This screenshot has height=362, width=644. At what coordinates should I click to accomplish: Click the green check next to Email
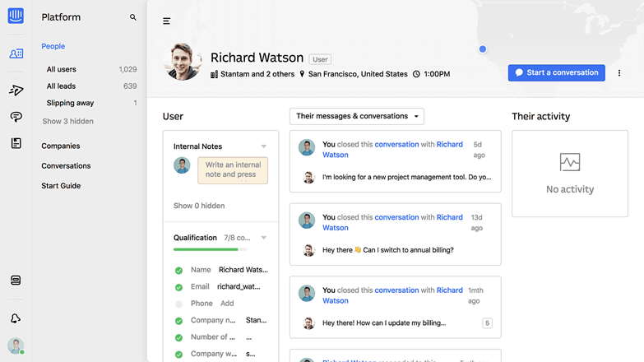coord(178,287)
